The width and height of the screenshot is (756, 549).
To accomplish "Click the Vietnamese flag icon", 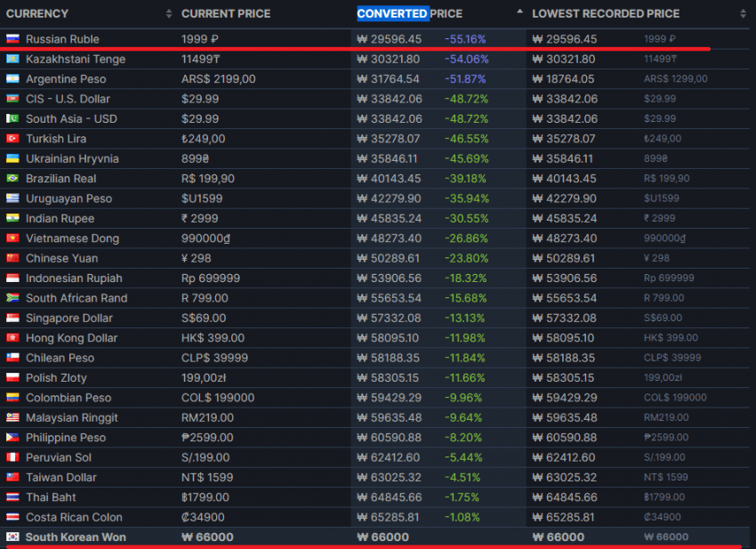I will (12, 238).
